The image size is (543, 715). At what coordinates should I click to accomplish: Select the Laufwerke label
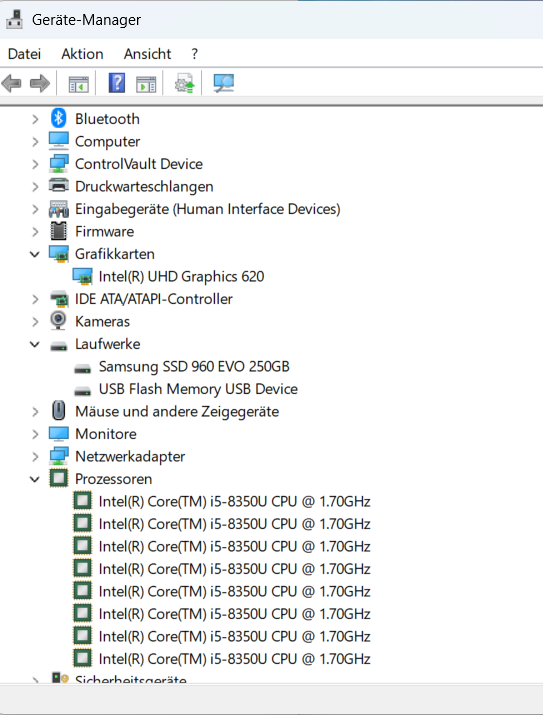click(108, 344)
